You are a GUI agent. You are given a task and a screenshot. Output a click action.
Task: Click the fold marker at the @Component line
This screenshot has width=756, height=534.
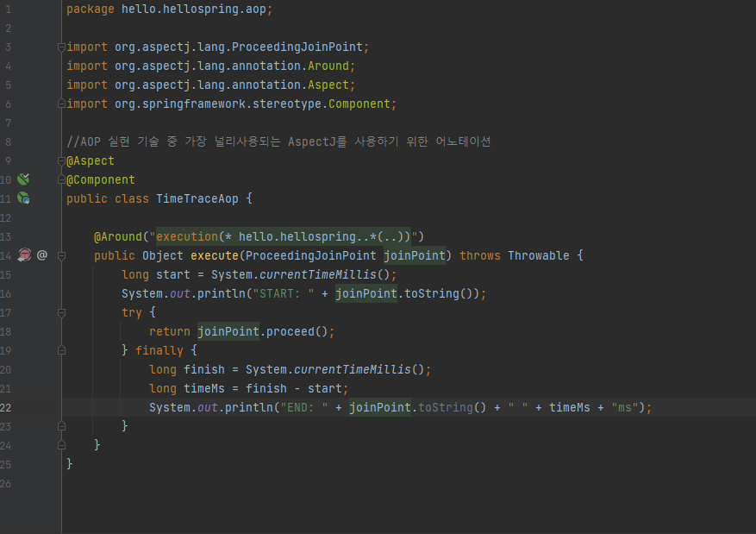pyautogui.click(x=61, y=179)
